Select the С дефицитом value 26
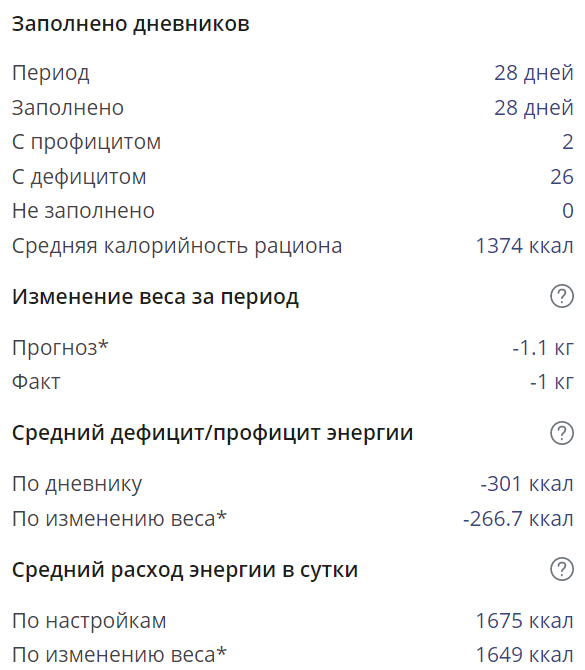The width and height of the screenshot is (585, 670). [561, 177]
